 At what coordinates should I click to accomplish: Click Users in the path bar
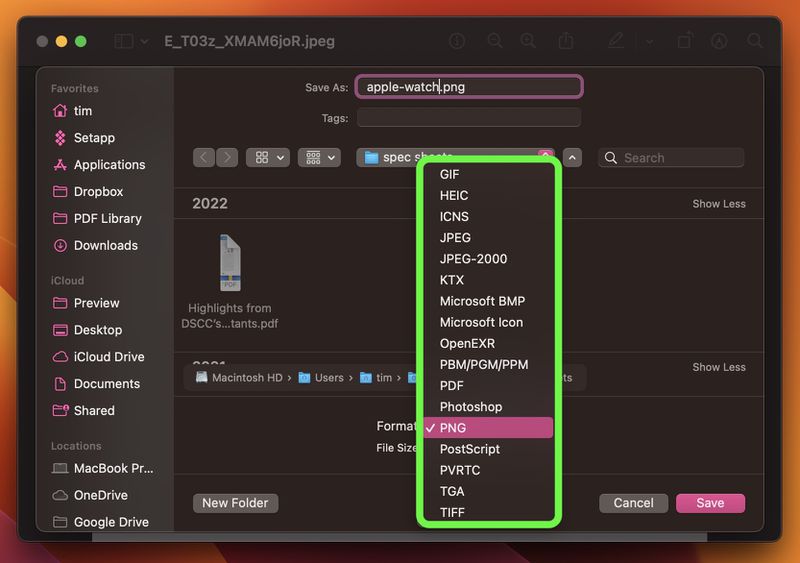[321, 378]
